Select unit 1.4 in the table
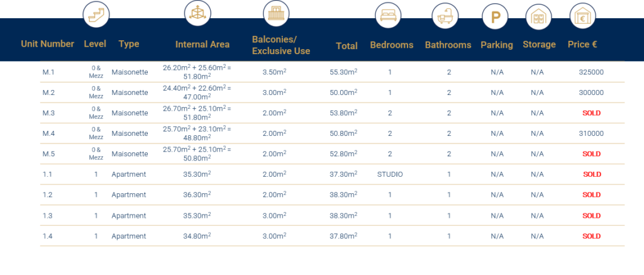Image resolution: width=644 pixels, height=275 pixels. [x=48, y=236]
